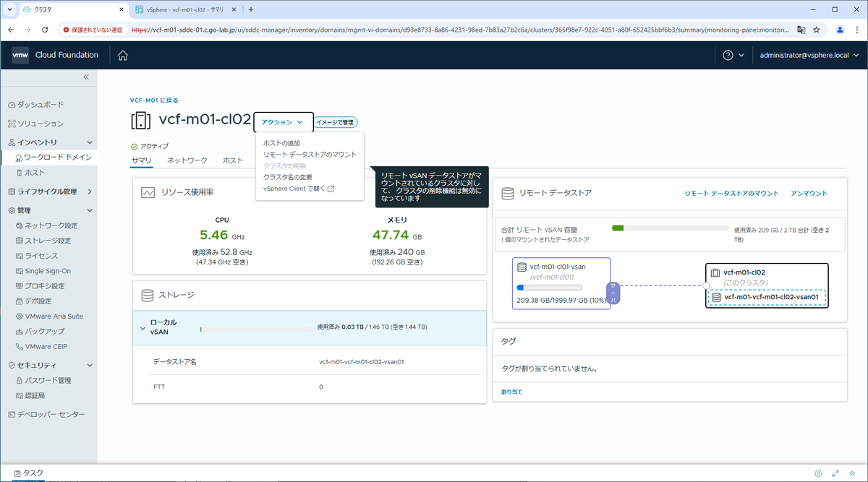Collapse the 管理 section

(x=89, y=210)
